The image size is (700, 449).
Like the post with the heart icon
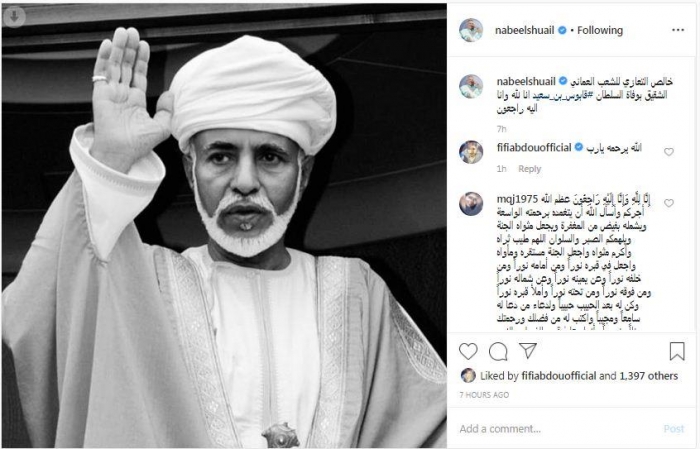tap(468, 351)
